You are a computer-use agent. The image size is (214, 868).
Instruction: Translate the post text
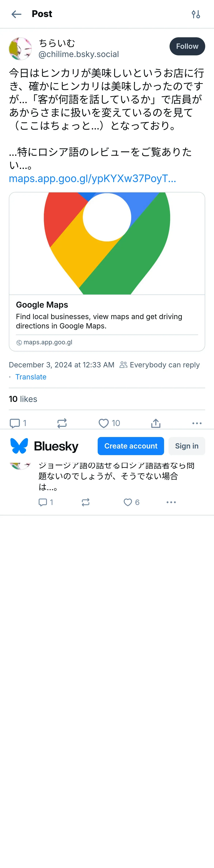(x=31, y=377)
